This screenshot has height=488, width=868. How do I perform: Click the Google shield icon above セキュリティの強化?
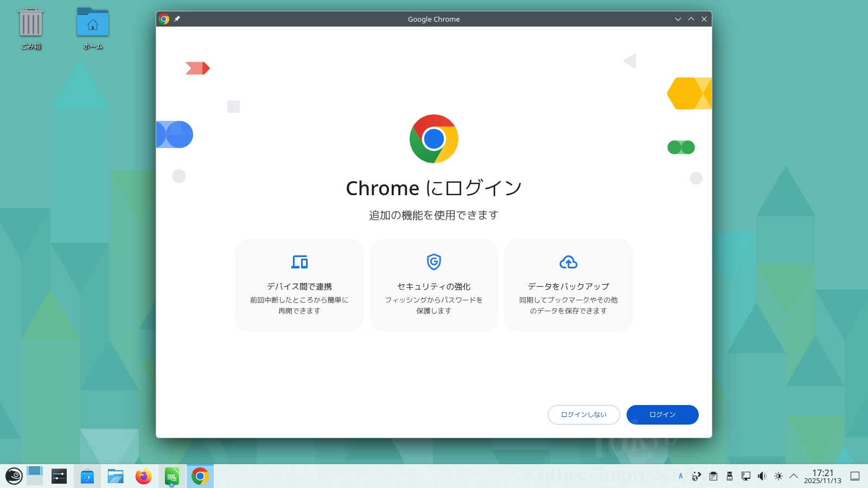click(434, 262)
